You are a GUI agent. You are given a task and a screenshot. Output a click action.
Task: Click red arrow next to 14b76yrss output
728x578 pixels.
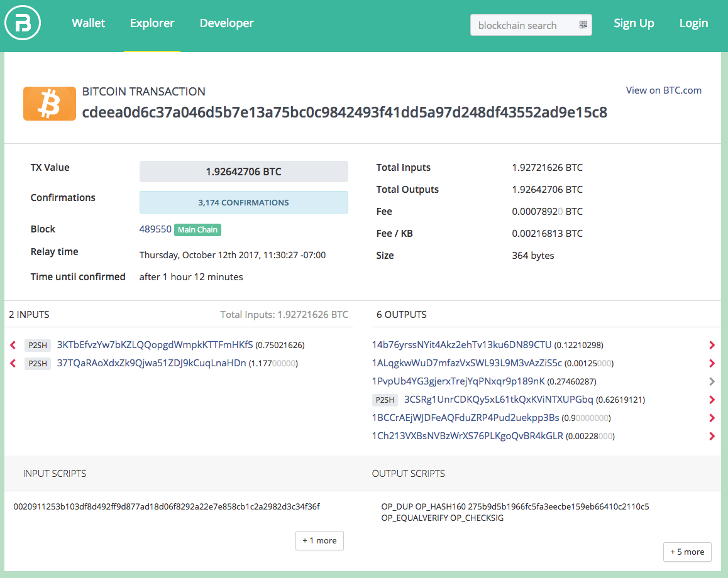click(x=712, y=345)
